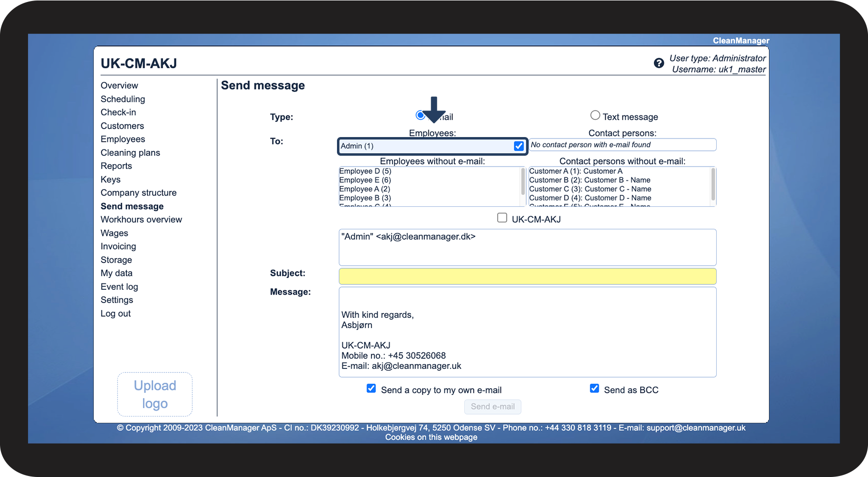Open the Overview menu item

119,85
